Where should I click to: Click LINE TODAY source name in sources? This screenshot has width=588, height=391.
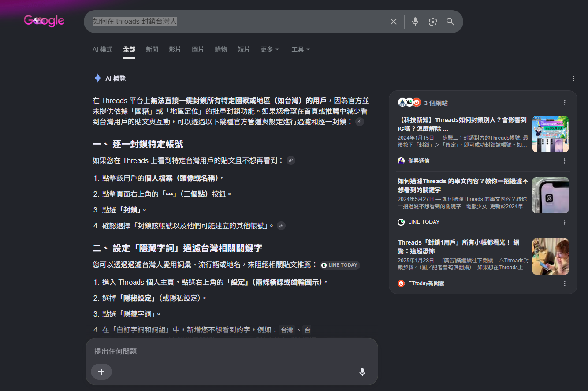[424, 222]
